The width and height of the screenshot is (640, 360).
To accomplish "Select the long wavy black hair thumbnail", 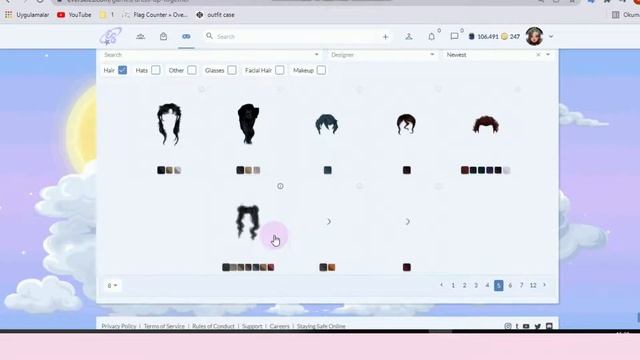I will [x=169, y=124].
